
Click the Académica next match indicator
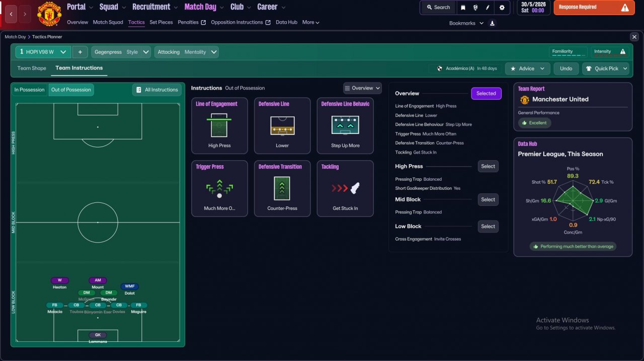[x=466, y=68]
